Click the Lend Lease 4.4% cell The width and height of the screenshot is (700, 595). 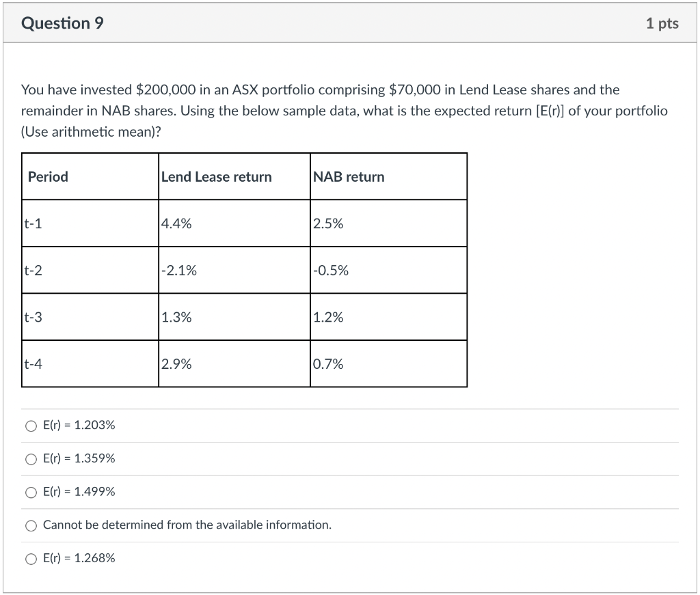click(x=177, y=223)
